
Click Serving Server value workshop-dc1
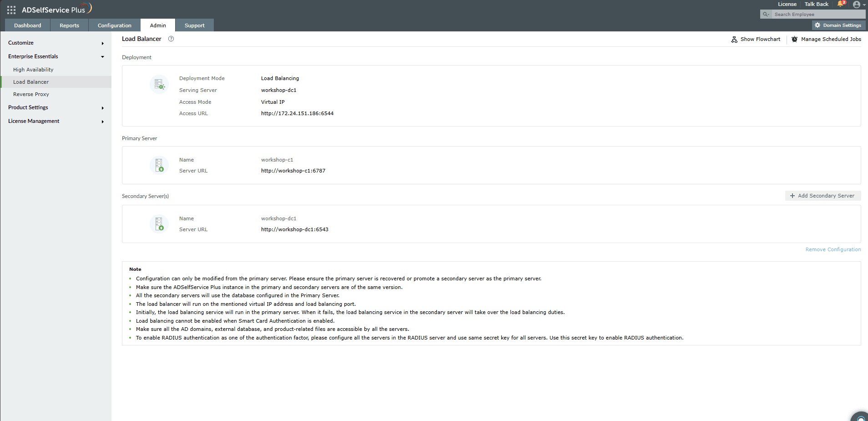pyautogui.click(x=278, y=90)
